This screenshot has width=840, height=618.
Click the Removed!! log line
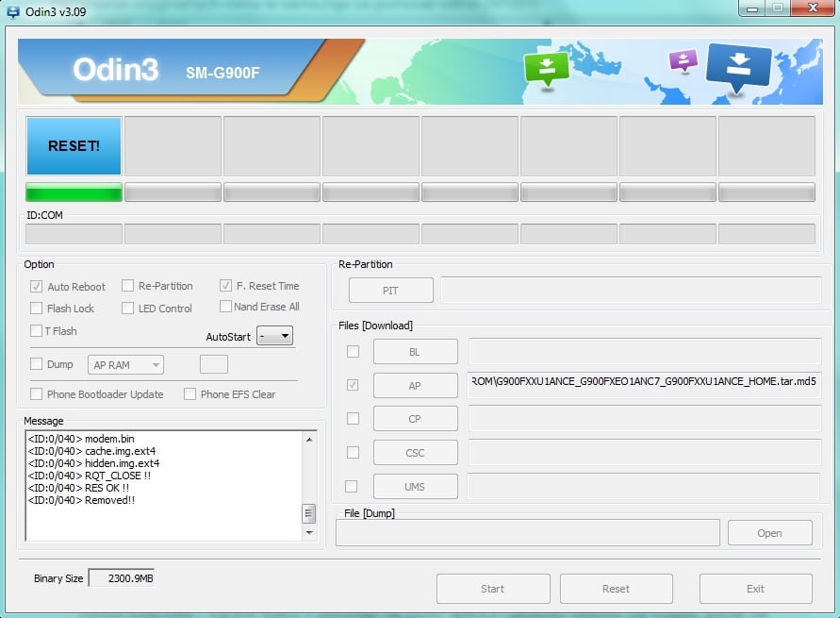81,500
